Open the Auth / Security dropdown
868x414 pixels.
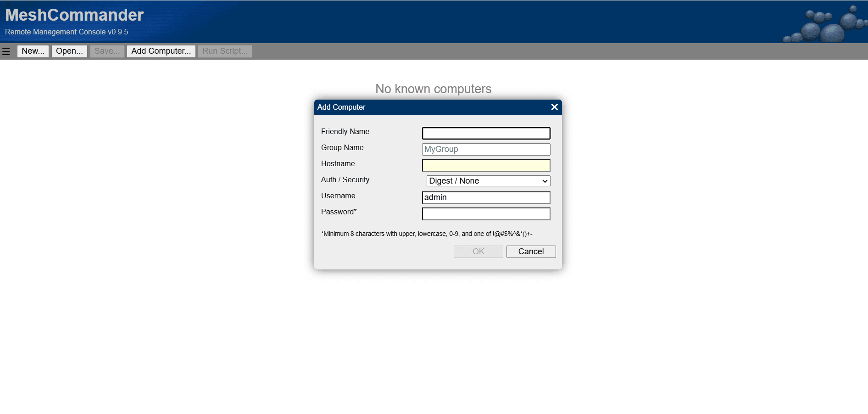[488, 180]
